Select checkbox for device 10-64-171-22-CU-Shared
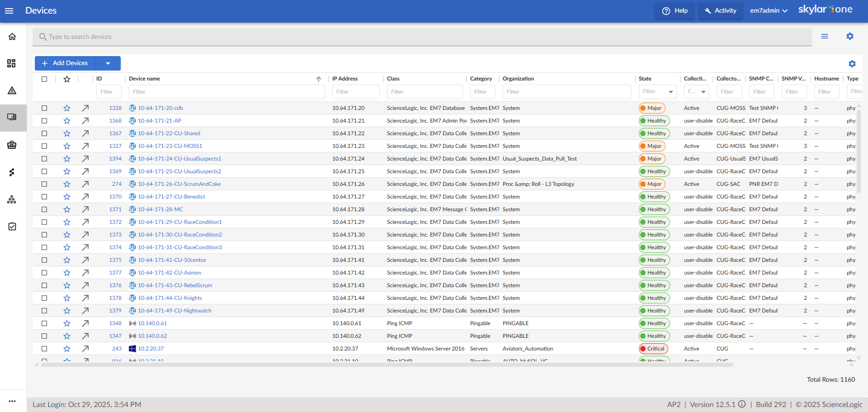Viewport: 868px width, 412px height. [x=44, y=133]
